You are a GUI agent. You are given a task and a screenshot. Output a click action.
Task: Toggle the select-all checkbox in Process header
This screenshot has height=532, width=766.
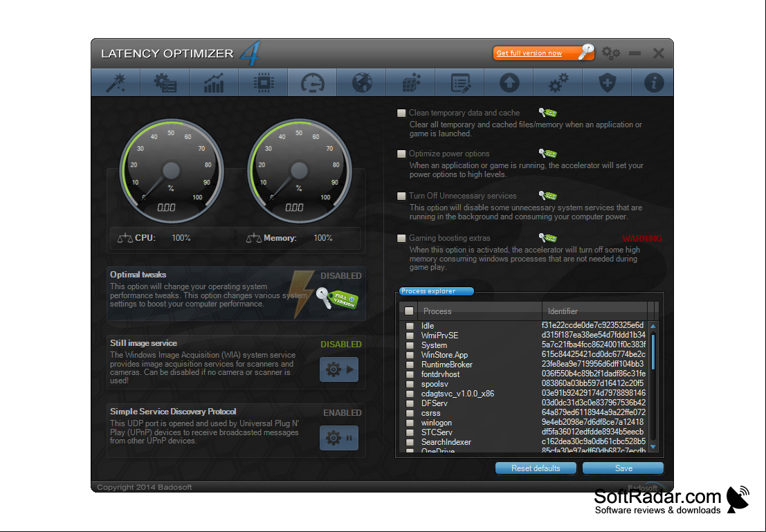(410, 311)
